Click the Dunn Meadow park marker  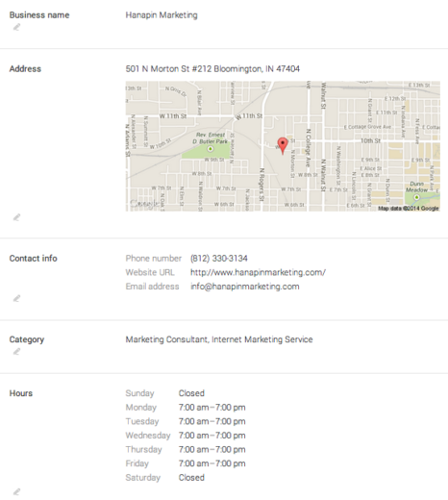click(416, 197)
